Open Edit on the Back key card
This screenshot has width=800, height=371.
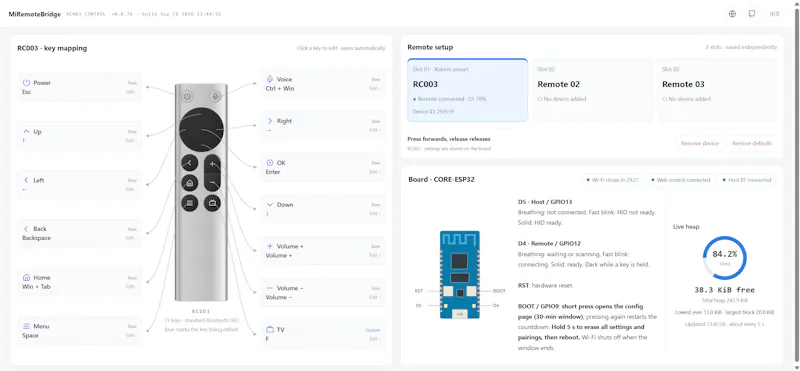point(132,238)
